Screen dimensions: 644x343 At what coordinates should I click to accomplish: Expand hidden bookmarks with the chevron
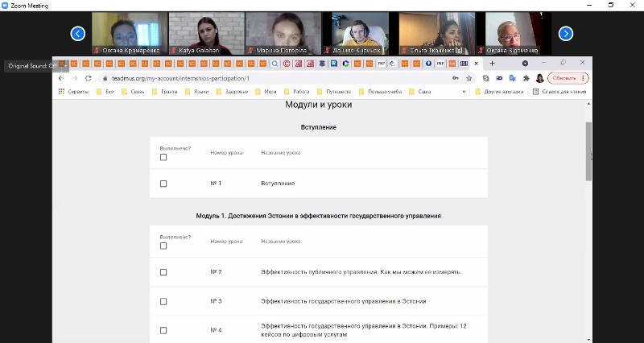click(464, 92)
